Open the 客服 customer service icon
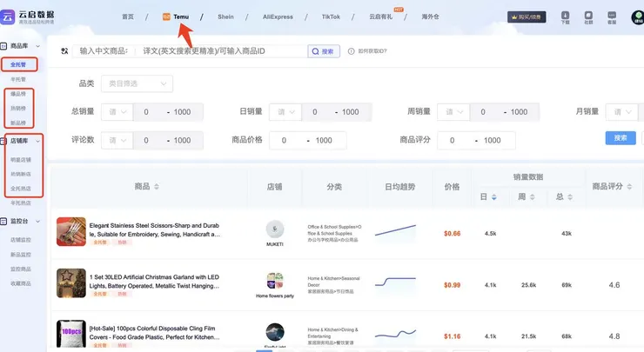This screenshot has height=352, width=644. (x=612, y=15)
